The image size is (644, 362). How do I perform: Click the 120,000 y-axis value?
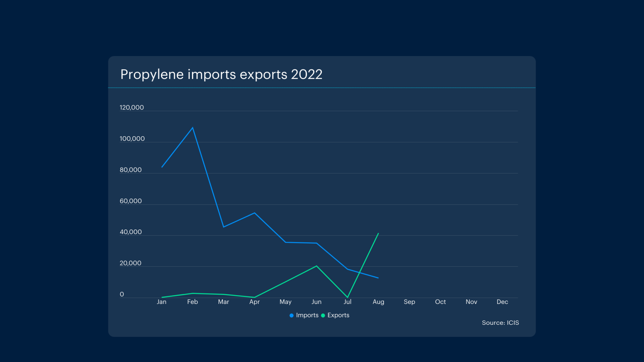131,107
